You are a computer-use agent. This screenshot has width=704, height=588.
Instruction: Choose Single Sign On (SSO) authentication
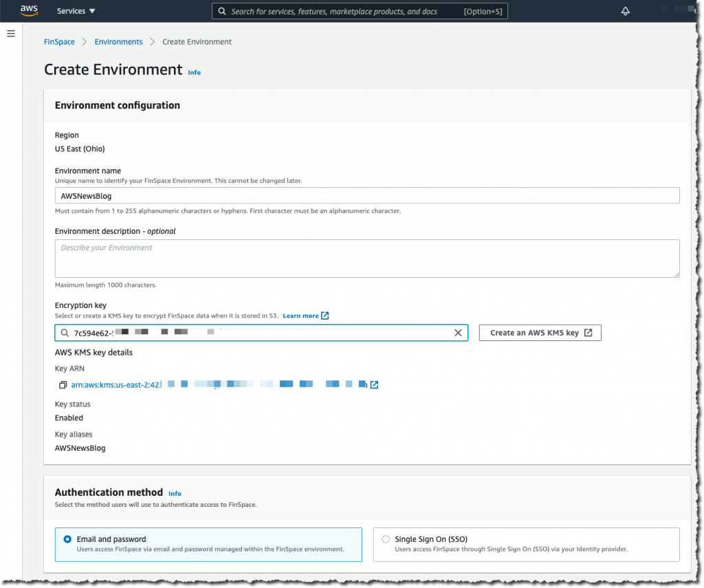click(386, 539)
